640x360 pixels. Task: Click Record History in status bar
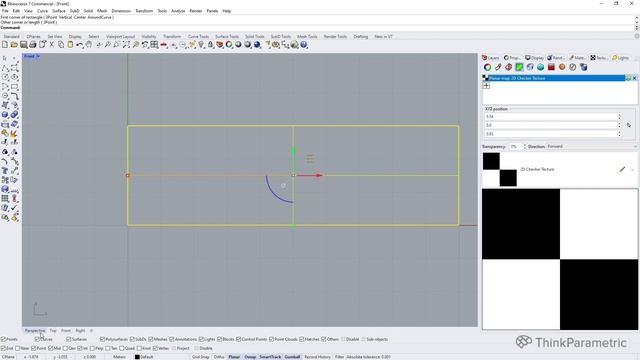318,357
